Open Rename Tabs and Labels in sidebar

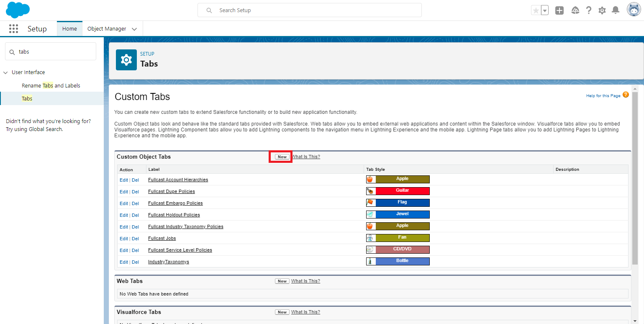[x=51, y=85]
